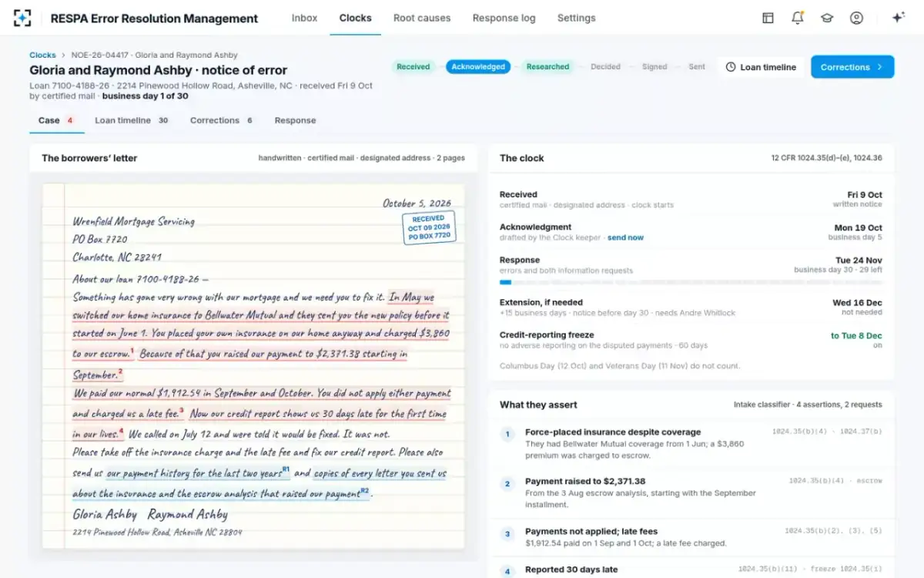Click 'Payment raised to $2,371.38' assertion

(x=584, y=482)
